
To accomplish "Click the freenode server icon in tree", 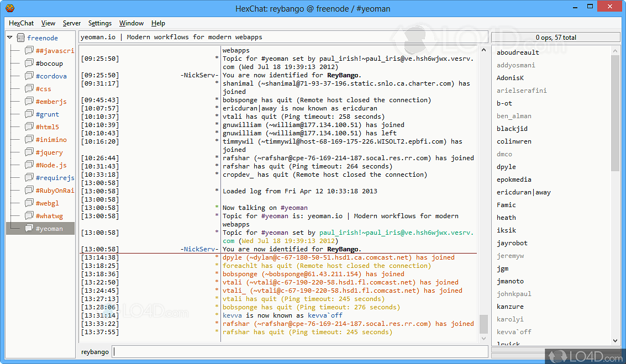I will point(20,38).
